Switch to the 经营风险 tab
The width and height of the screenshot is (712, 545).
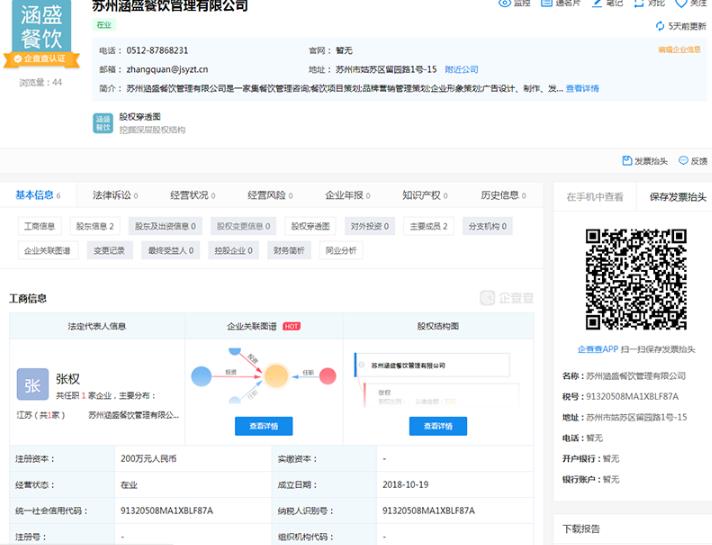270,195
